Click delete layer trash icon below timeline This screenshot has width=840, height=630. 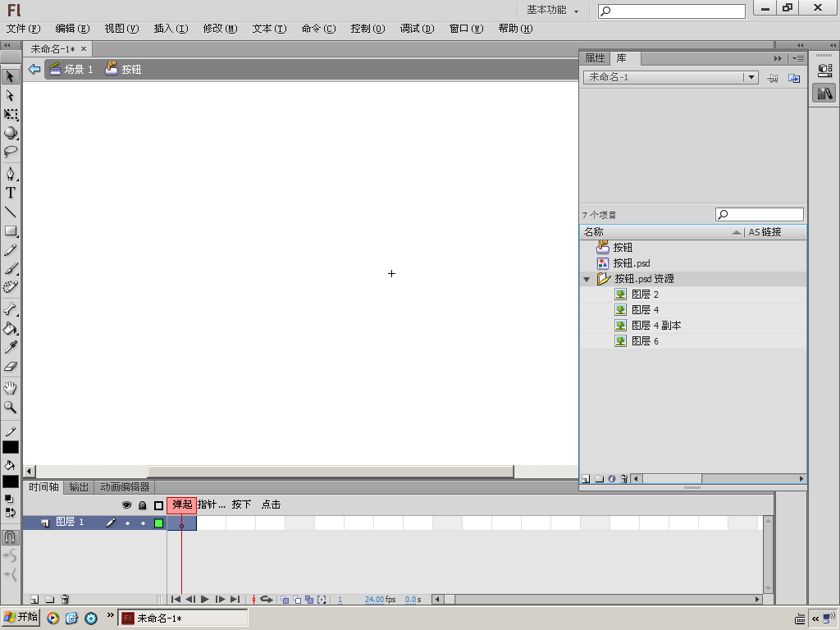click(65, 600)
